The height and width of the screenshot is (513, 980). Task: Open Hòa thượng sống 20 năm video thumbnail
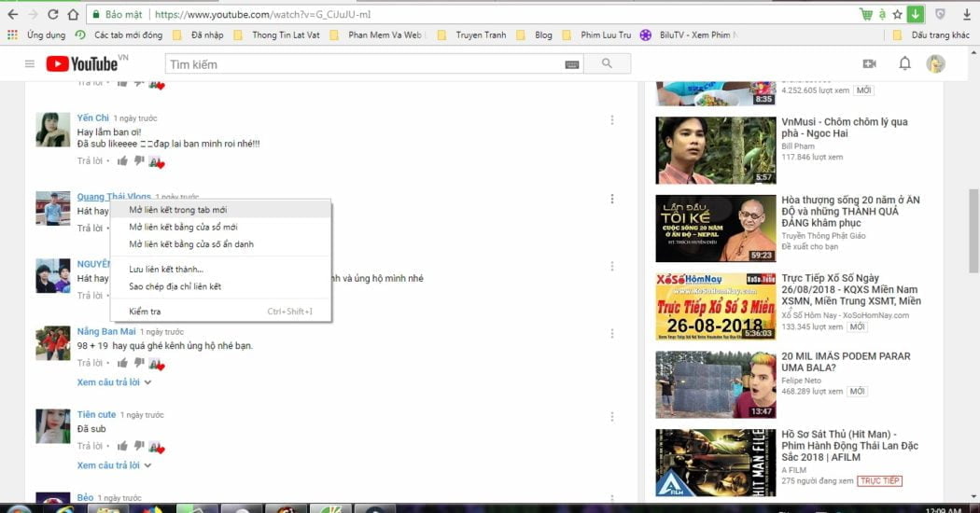click(716, 229)
